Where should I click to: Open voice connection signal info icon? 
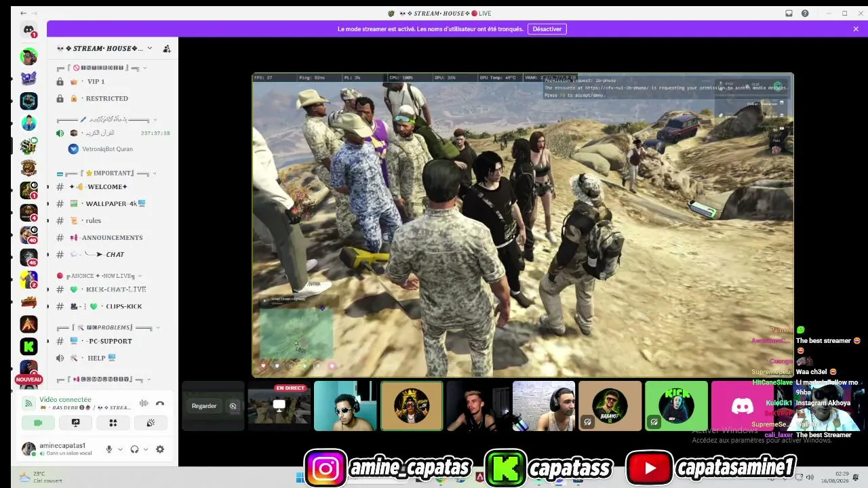pyautogui.click(x=28, y=403)
